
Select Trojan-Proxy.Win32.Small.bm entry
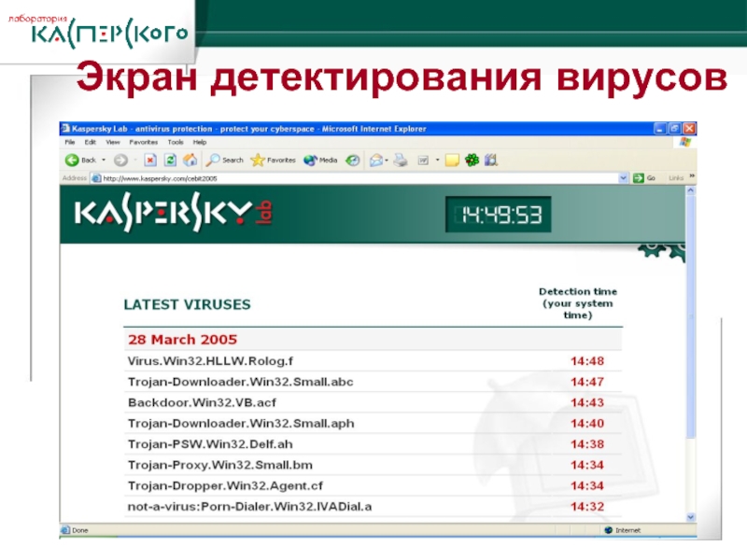(x=220, y=465)
